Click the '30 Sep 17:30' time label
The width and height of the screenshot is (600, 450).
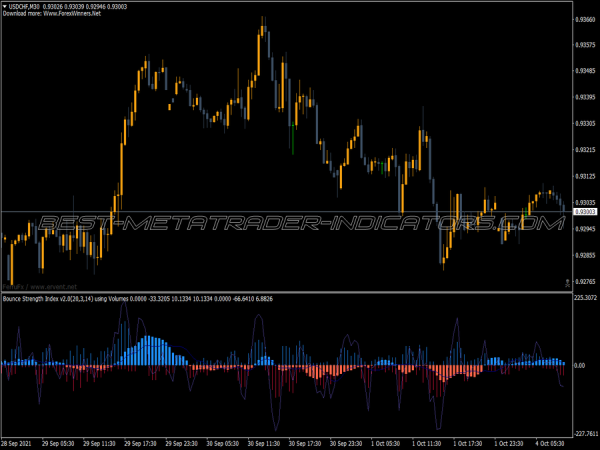[305, 444]
